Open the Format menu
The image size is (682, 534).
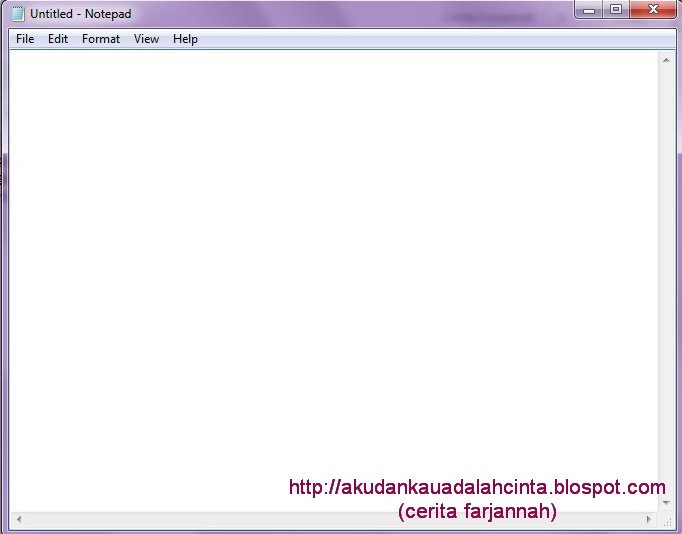point(100,39)
